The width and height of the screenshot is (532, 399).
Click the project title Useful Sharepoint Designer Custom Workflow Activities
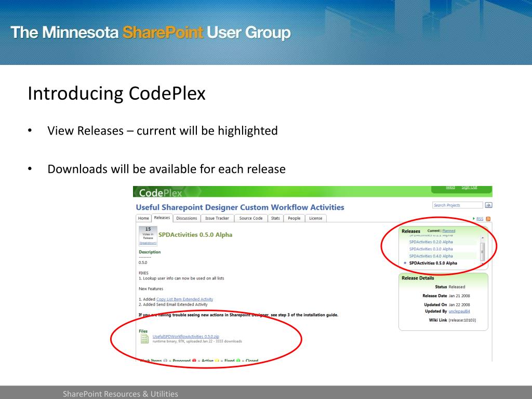click(x=240, y=207)
